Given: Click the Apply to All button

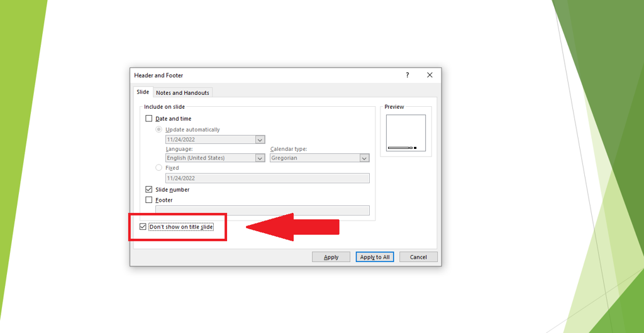Looking at the screenshot, I should tap(374, 257).
